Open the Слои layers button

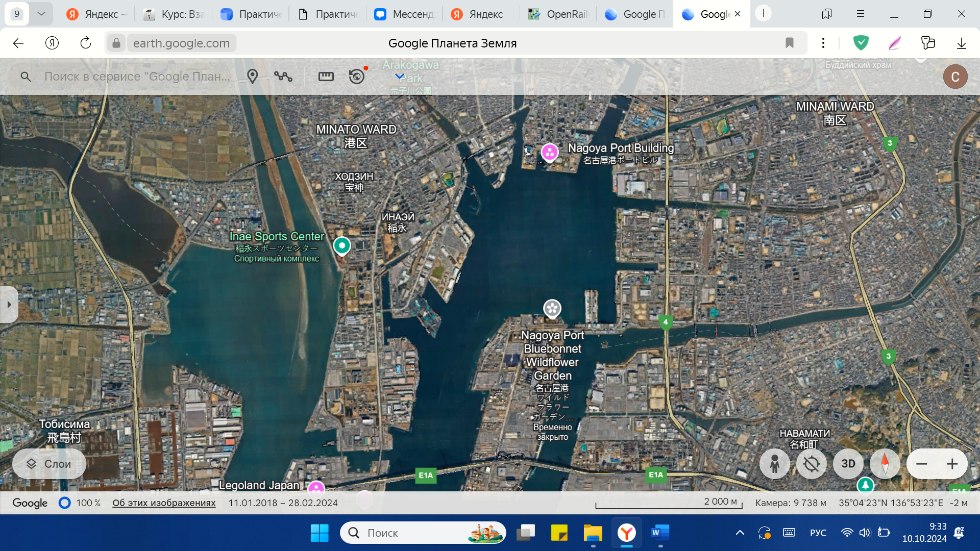pos(49,464)
